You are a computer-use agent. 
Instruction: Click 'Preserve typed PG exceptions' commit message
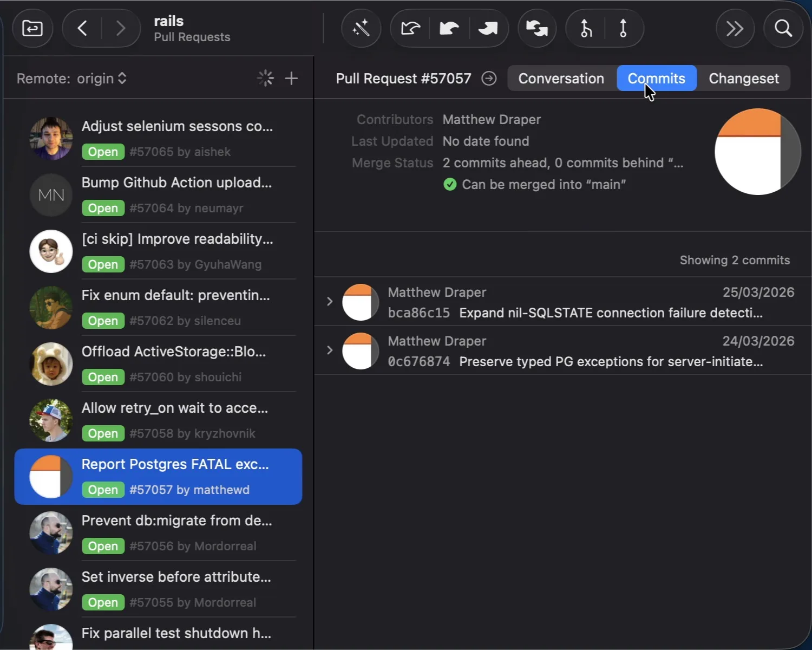tap(611, 362)
